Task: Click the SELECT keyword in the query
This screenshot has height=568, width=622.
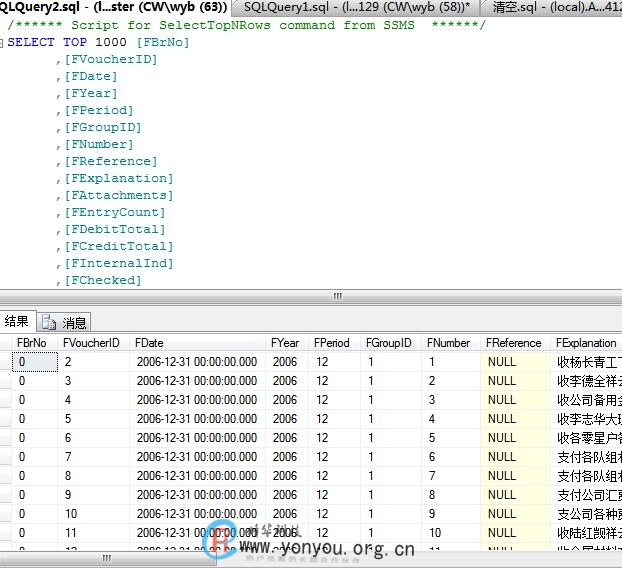Action: [x=31, y=42]
